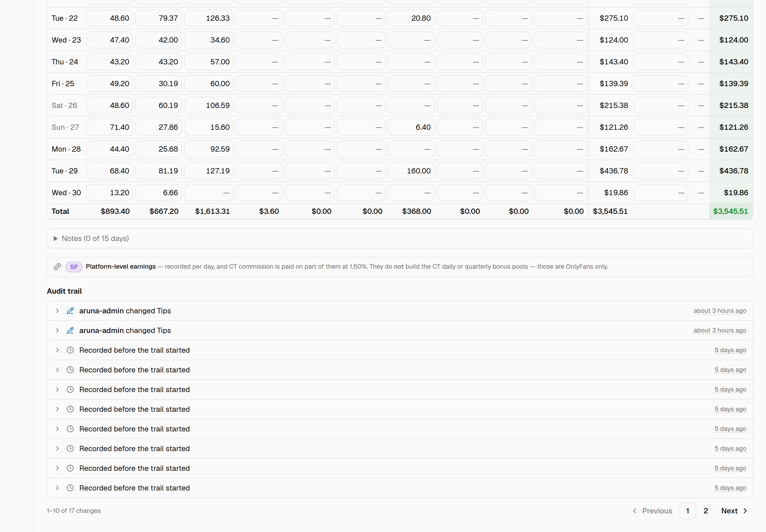Expand second aruna-admin changed Tips entry

tap(57, 330)
